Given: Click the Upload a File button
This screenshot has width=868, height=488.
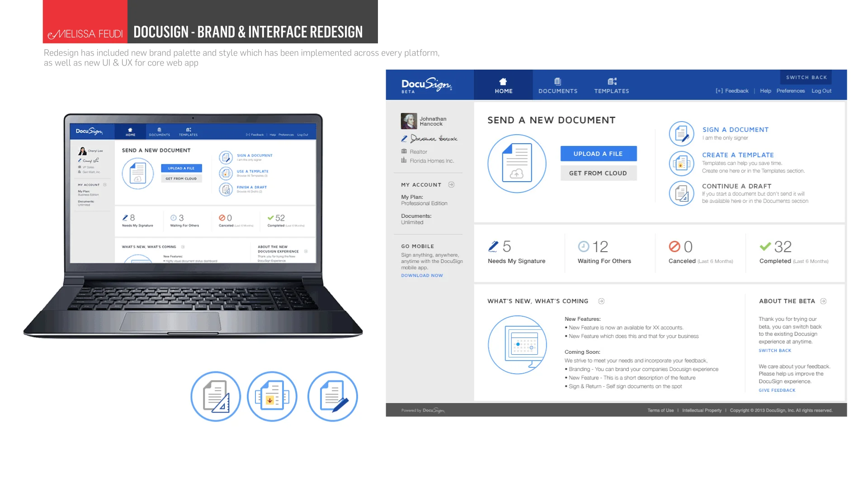Looking at the screenshot, I should click(598, 154).
